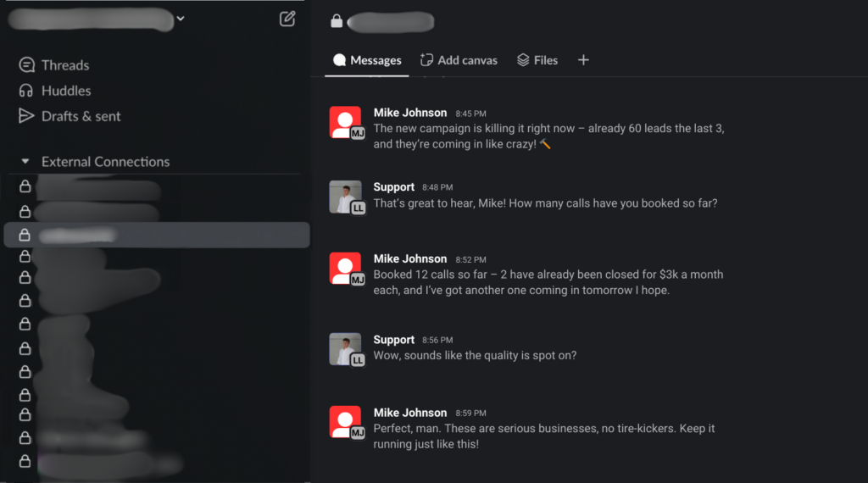Screen dimensions: 868x483
Task: Open Drafts & sent
Action: (81, 116)
